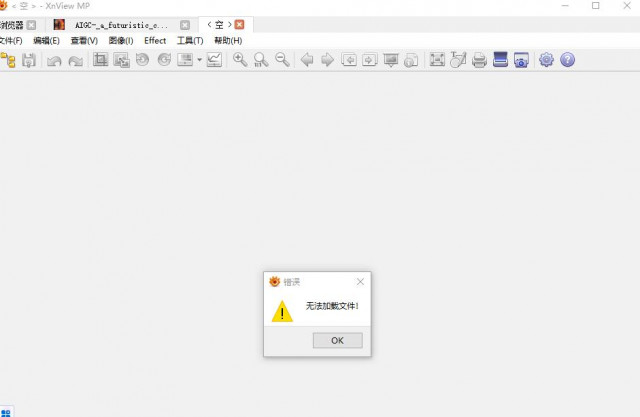Switch to the 浏览器 tab
The width and height of the screenshot is (640, 417).
(12, 25)
